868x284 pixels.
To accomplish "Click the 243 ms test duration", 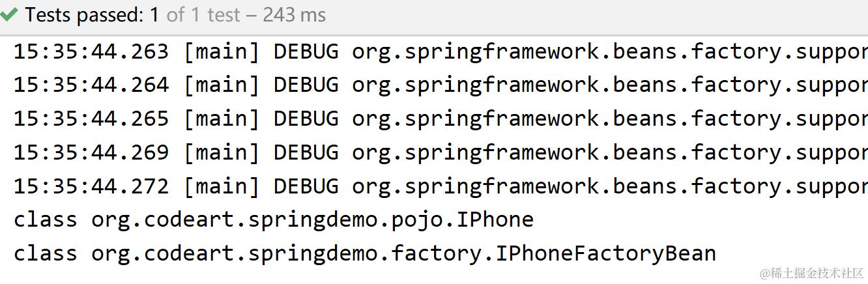I will pos(294,15).
